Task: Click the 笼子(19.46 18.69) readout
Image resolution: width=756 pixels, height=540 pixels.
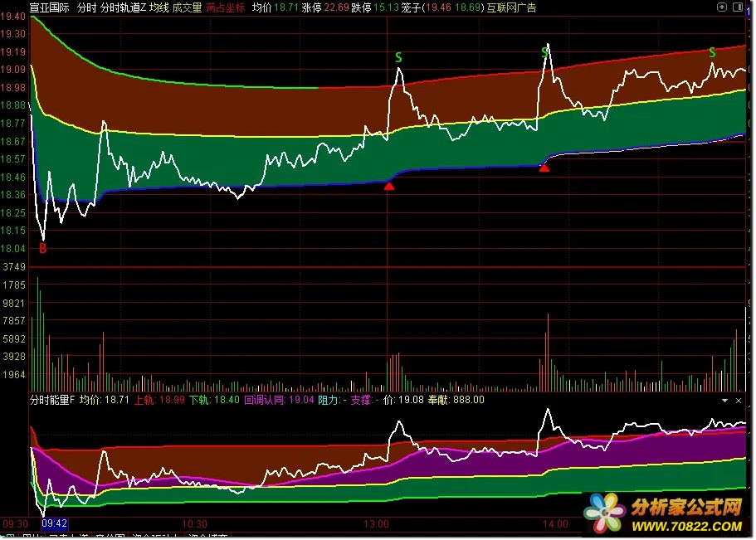Action: click(x=442, y=7)
